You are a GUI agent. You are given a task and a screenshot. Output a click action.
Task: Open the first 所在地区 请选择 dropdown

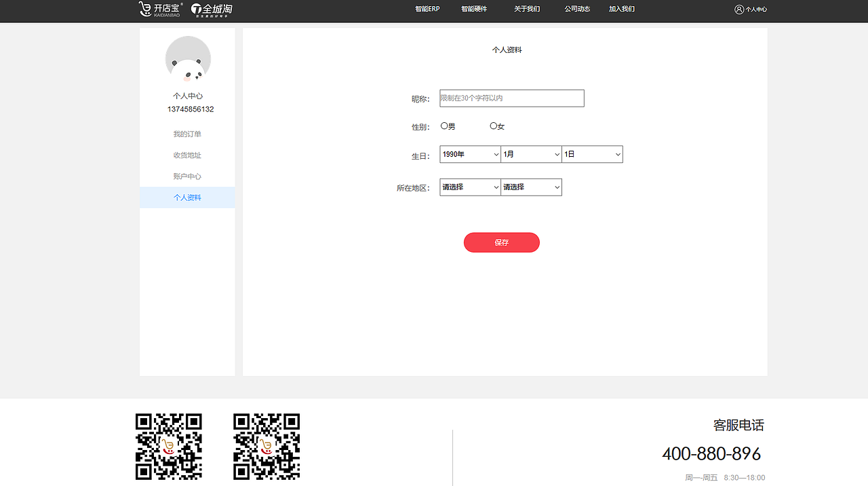(470, 187)
